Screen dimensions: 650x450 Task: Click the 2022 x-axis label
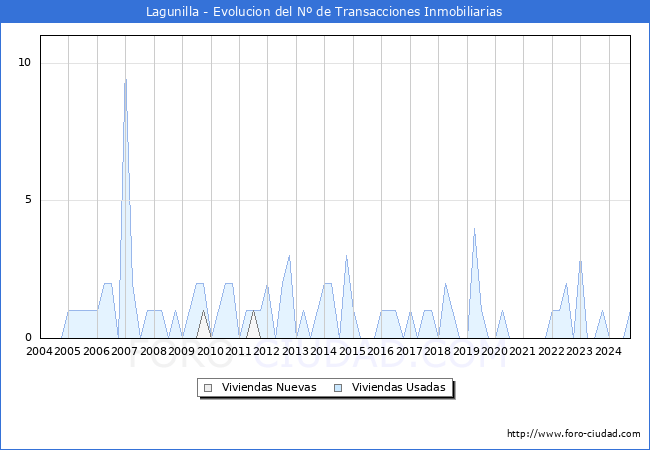tap(551, 351)
